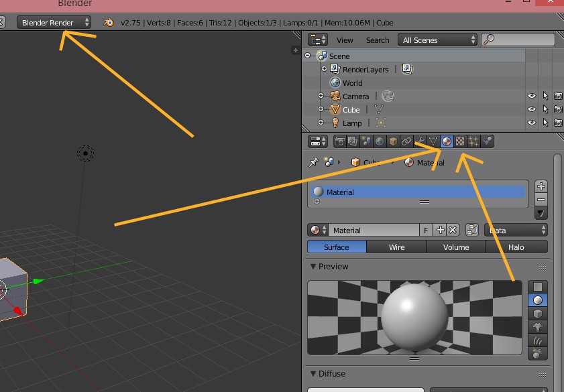Open the Render Layers properties tab
The width and height of the screenshot is (564, 392).
(353, 141)
